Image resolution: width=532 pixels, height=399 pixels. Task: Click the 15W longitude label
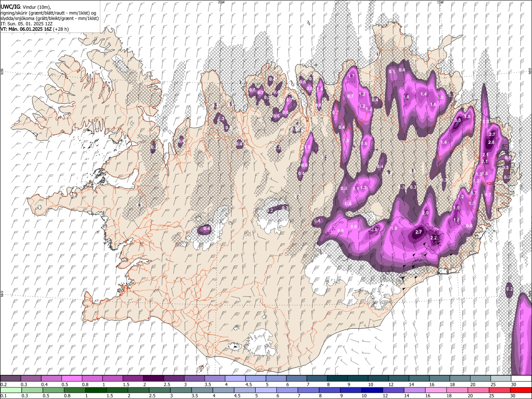tap(440, 2)
